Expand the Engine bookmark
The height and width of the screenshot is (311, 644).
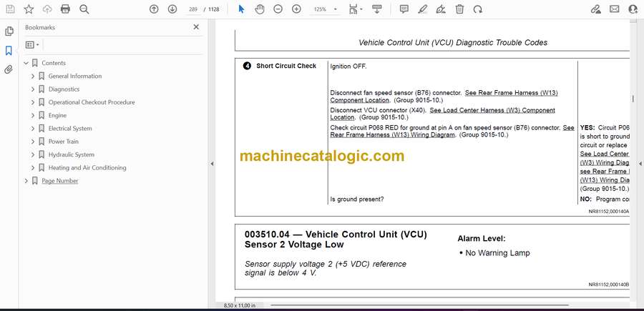coord(33,116)
